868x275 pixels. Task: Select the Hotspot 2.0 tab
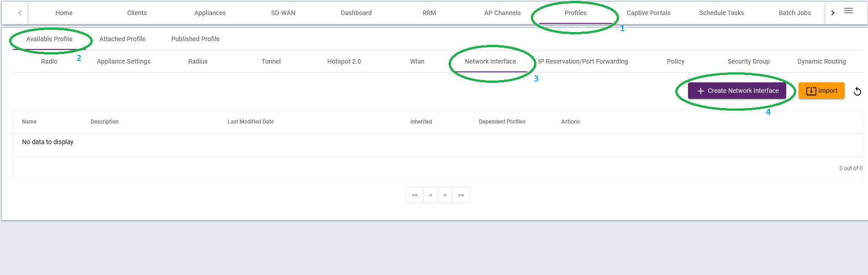click(x=344, y=61)
